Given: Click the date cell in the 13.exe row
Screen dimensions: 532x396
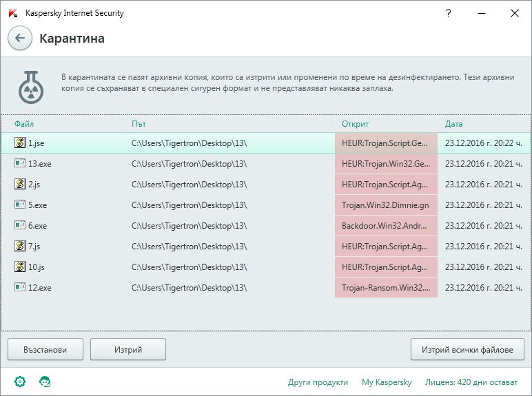Looking at the screenshot, I should [x=484, y=163].
